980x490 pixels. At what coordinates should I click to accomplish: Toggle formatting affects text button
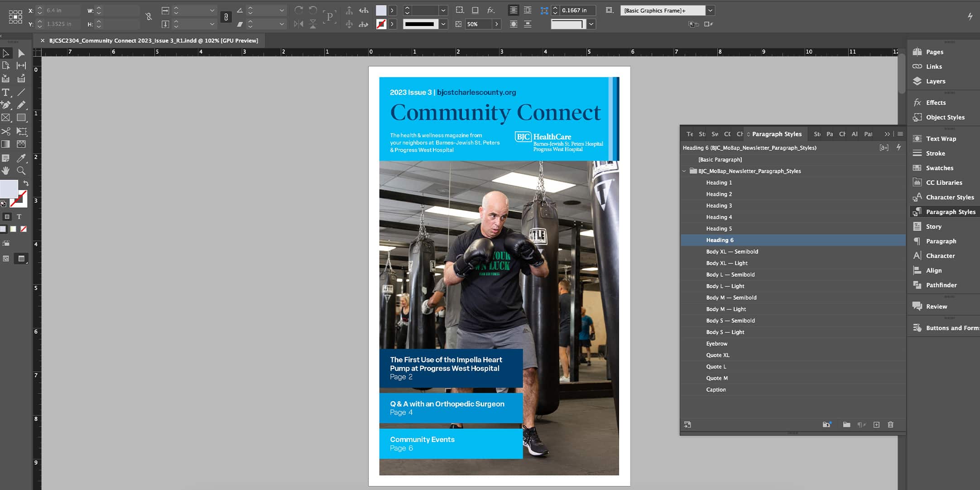point(19,216)
